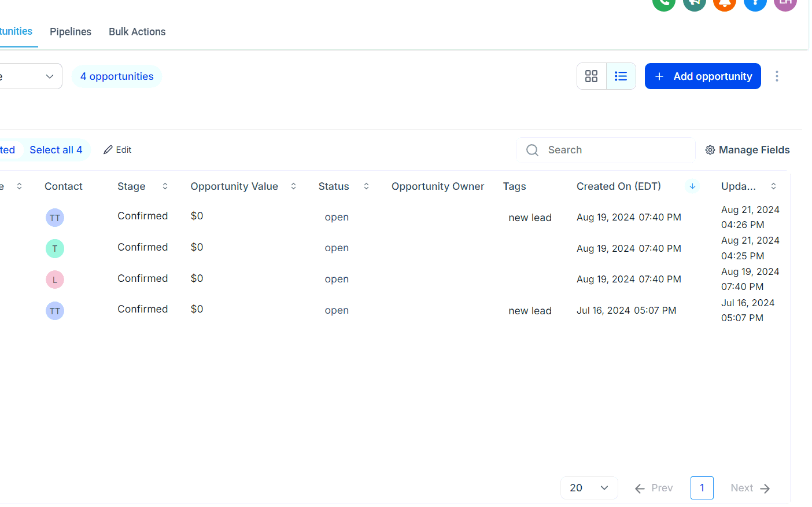Open the Bulk Actions tab
This screenshot has height=507, width=812.
tap(137, 32)
